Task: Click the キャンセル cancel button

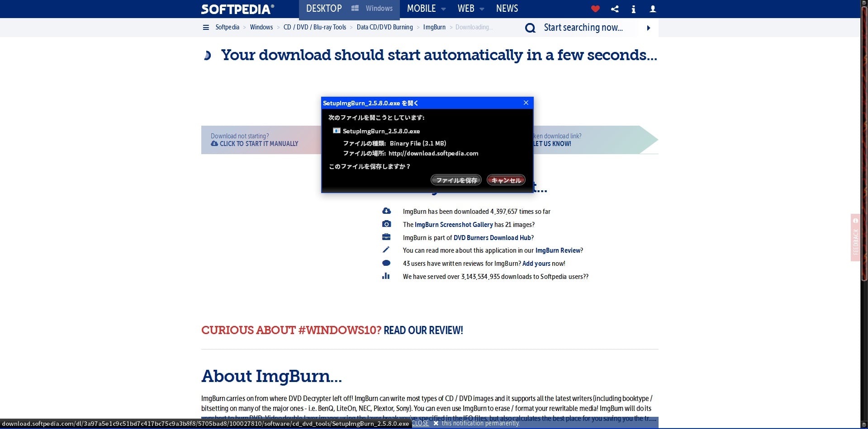Action: point(506,180)
